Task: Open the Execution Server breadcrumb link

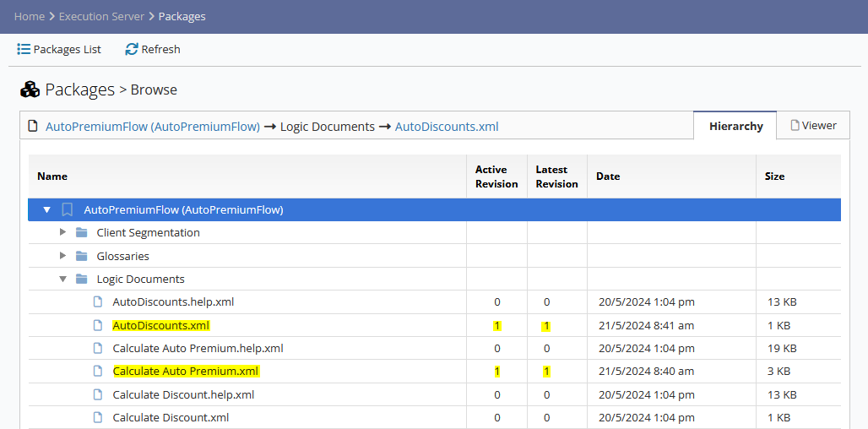Action: pos(101,17)
